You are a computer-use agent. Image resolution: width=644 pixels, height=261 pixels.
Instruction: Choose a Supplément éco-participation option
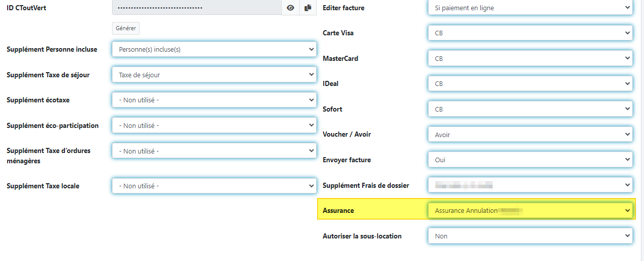pos(214,125)
